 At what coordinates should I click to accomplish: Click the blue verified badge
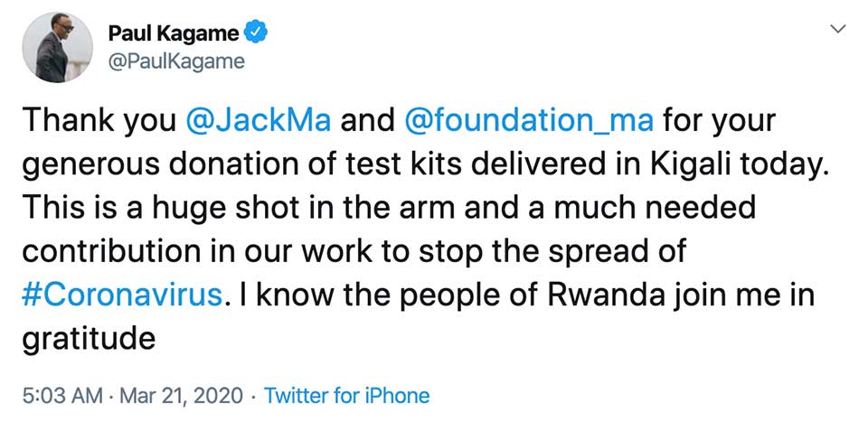coord(256,34)
